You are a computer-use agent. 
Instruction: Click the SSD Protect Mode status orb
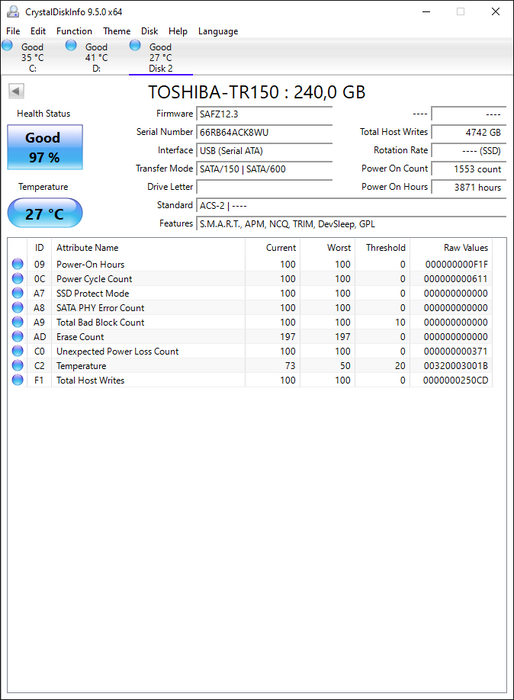(x=17, y=293)
